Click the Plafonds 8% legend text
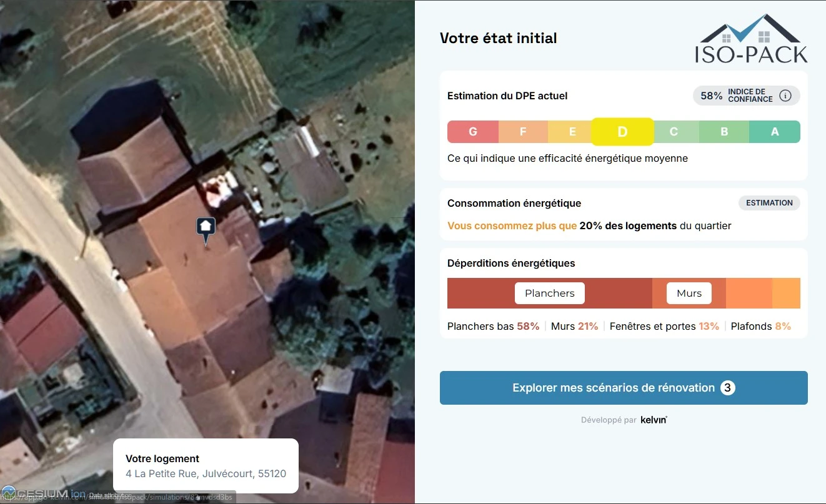Screen dimensions: 826x504 point(760,326)
